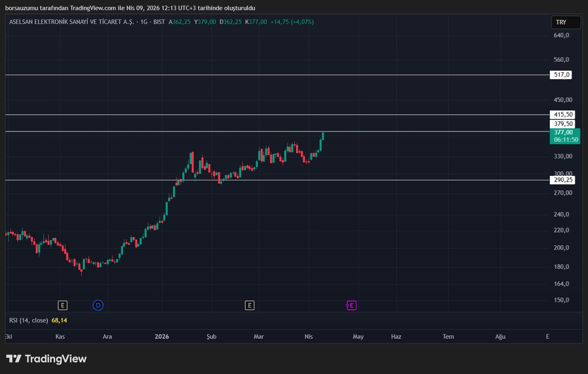Click the BIST exchange label
Image resolution: width=588 pixels, height=374 pixels.
coord(159,22)
